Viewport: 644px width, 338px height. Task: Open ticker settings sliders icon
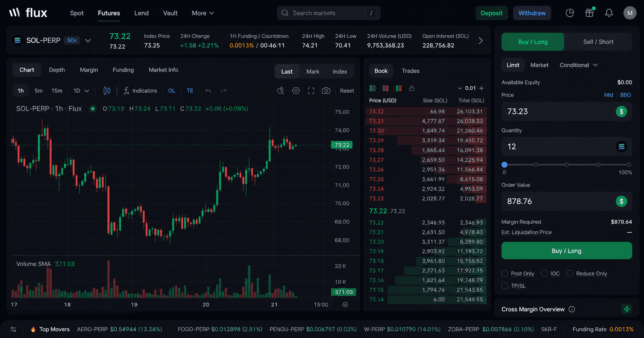point(13,329)
